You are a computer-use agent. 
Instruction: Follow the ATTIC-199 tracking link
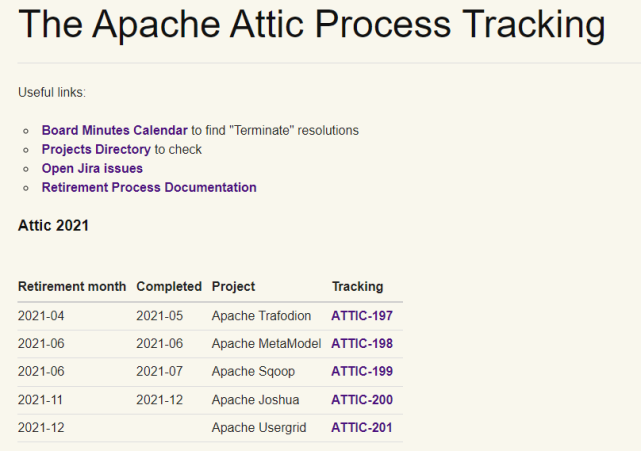point(362,372)
